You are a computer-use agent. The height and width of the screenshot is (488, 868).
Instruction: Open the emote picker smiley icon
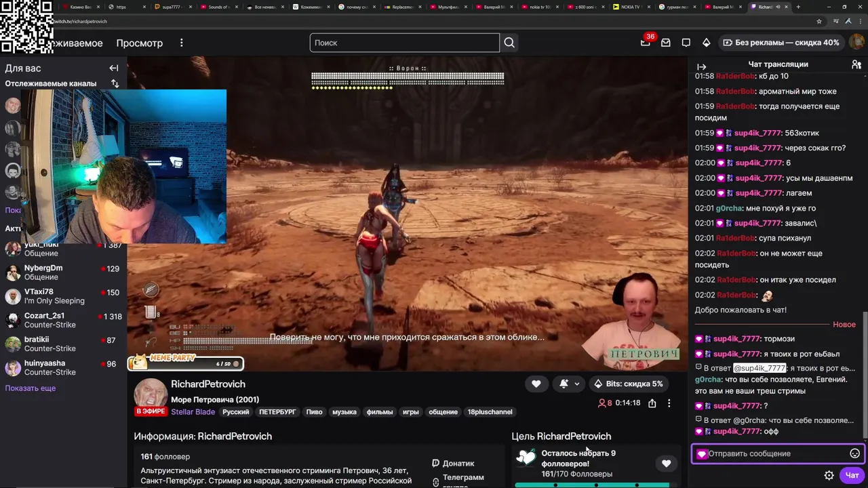coord(855,453)
